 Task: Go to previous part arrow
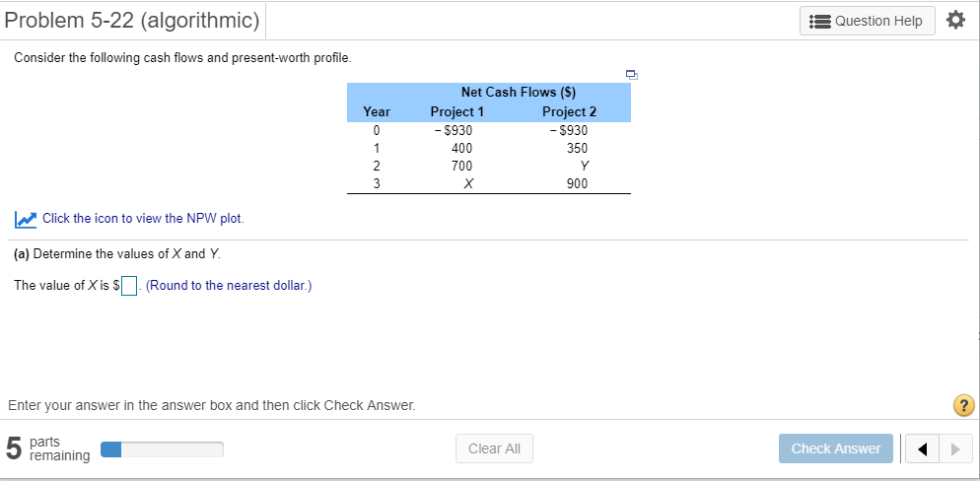point(921,448)
